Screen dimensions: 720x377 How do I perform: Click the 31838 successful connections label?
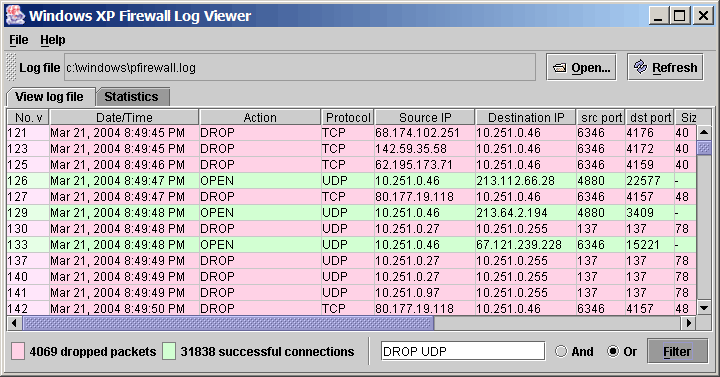pyautogui.click(x=267, y=352)
